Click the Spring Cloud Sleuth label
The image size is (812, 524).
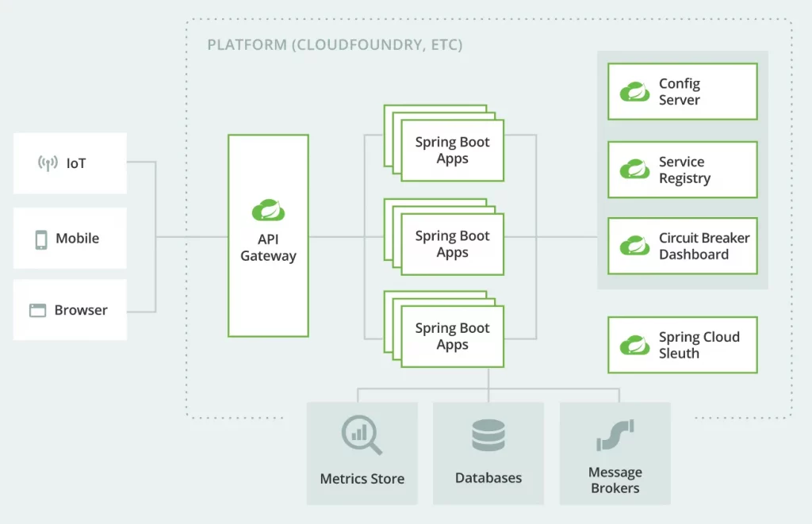699,345
